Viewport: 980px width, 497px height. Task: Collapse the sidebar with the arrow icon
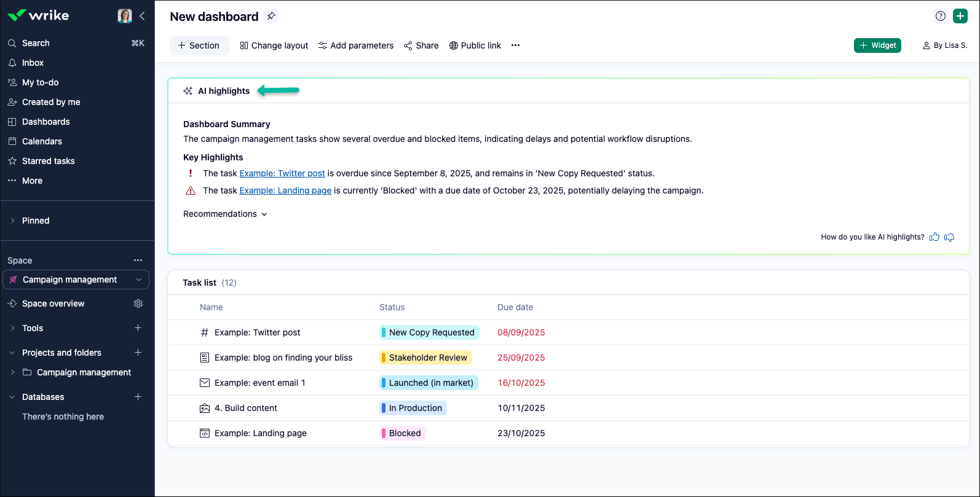[142, 17]
